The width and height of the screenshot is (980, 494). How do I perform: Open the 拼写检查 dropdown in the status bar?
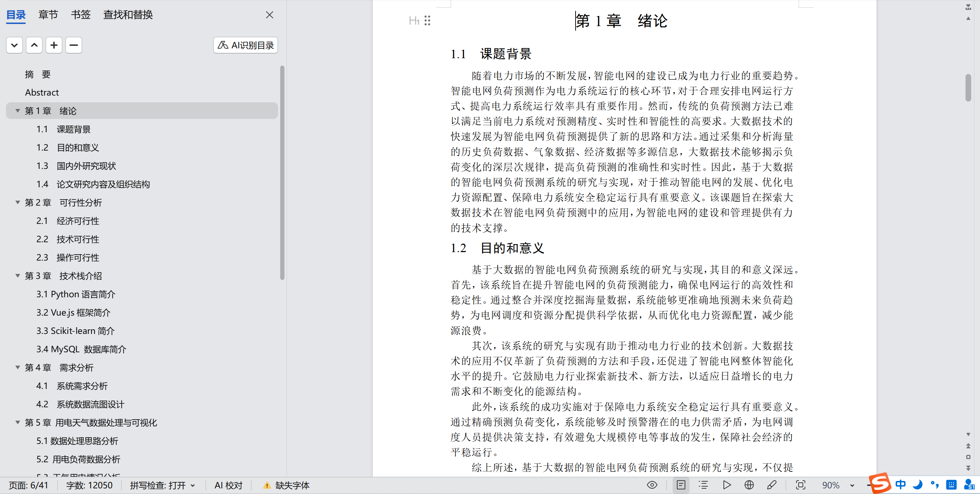click(162, 485)
